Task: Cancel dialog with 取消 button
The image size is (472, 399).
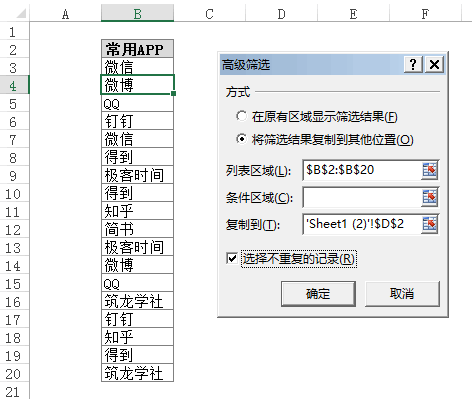Action: click(x=402, y=294)
